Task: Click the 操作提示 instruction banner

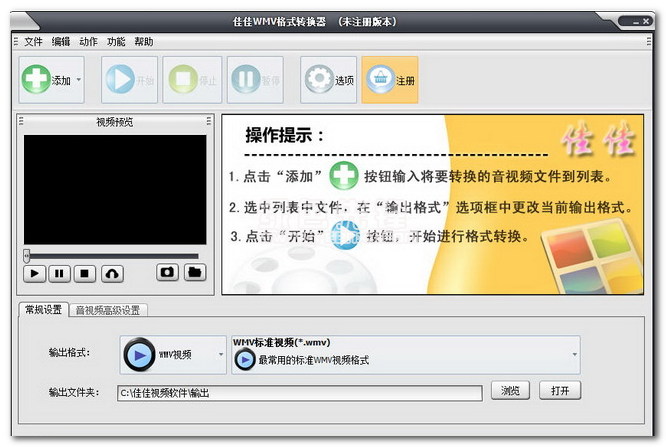Action: tap(432, 204)
